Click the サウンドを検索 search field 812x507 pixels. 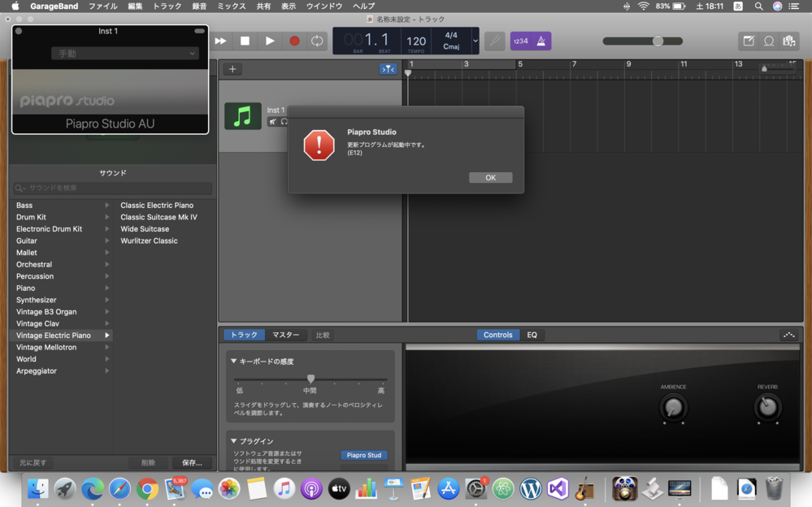pyautogui.click(x=113, y=188)
